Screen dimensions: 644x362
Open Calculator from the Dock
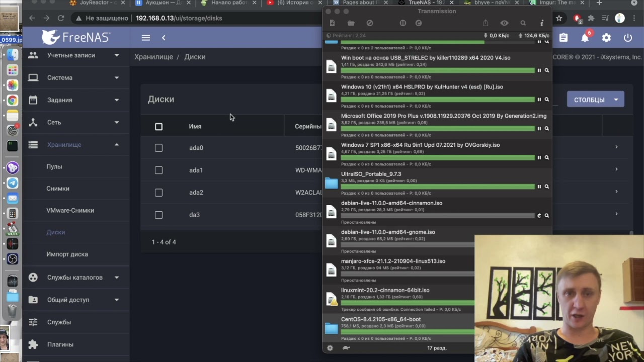[x=13, y=214]
